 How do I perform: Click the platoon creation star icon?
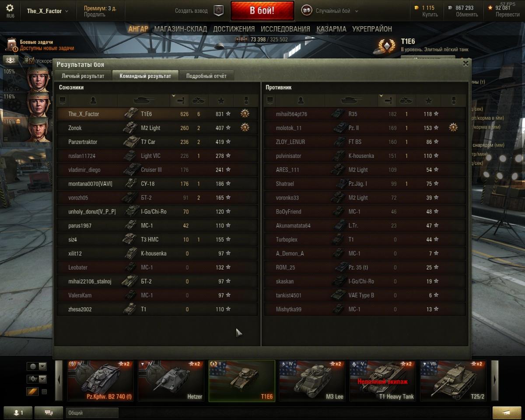(x=218, y=11)
